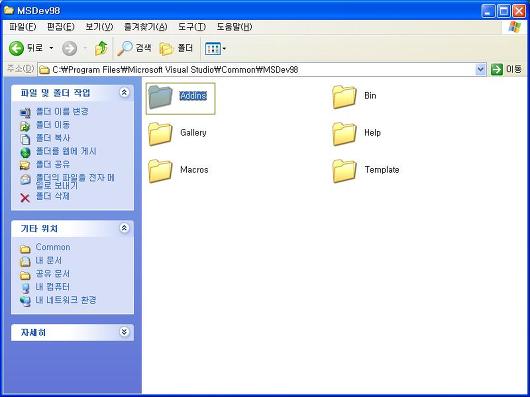This screenshot has width=530, height=397.
Task: Click the AddIns folder name label
Action: tap(193, 96)
